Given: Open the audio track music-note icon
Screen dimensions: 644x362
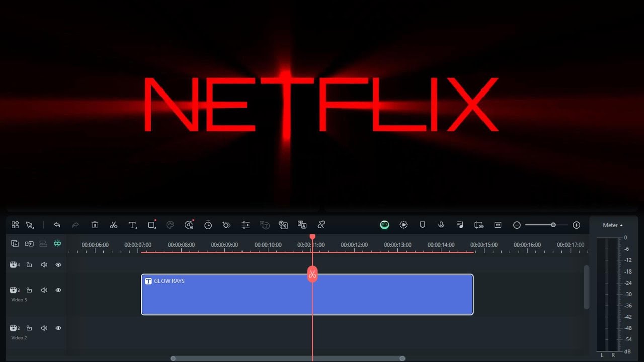Looking at the screenshot, I should tap(460, 225).
